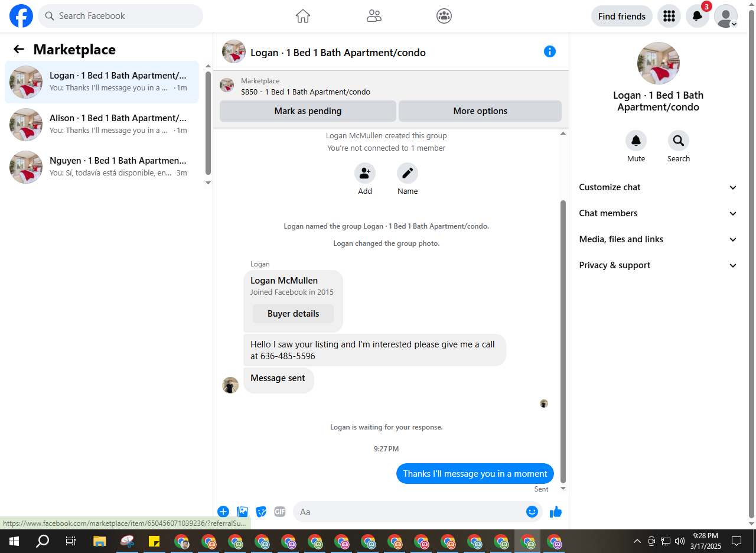Choose a sticker icon in composer
This screenshot has width=756, height=553.
pos(261,512)
